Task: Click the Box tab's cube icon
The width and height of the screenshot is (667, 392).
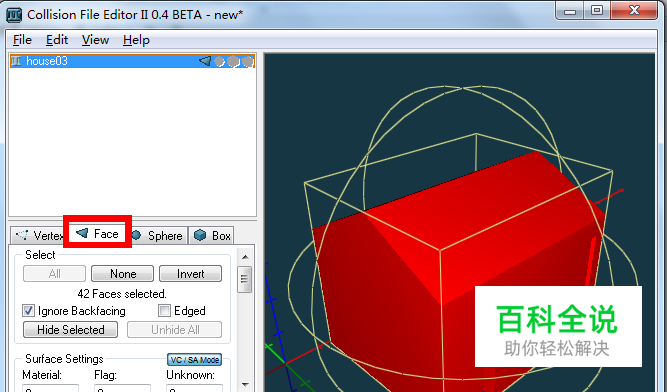Action: (200, 235)
